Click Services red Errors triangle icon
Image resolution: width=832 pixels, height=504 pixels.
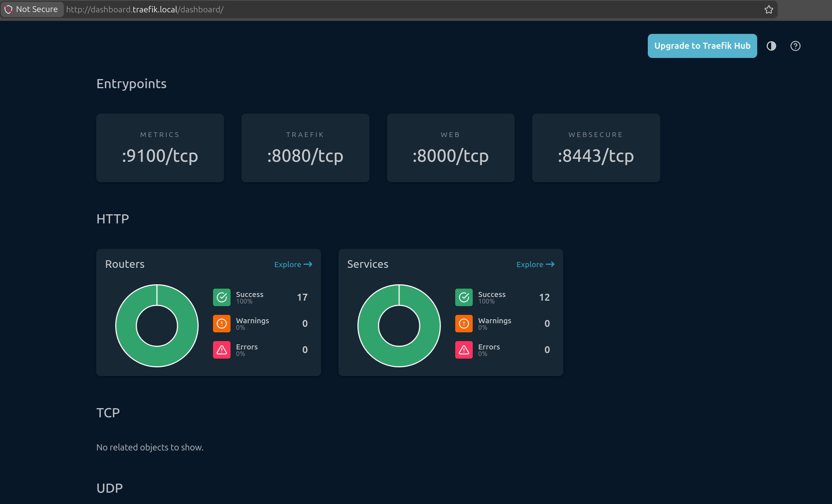click(x=464, y=350)
